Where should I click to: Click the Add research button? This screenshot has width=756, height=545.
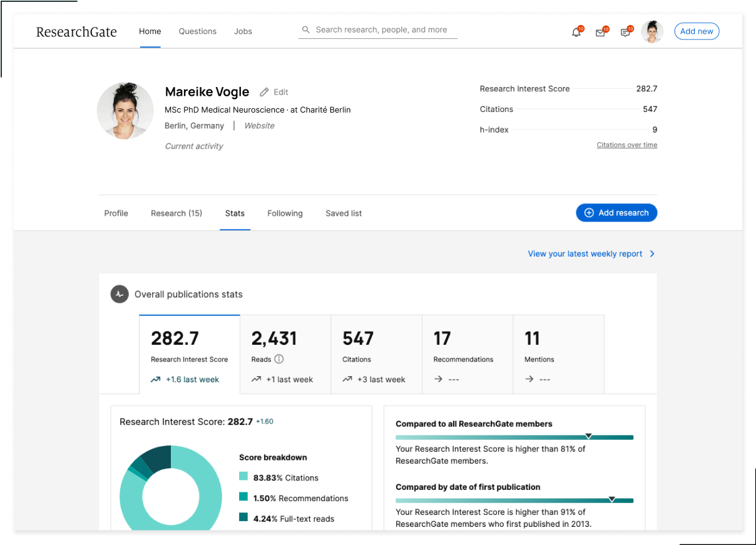coord(616,213)
